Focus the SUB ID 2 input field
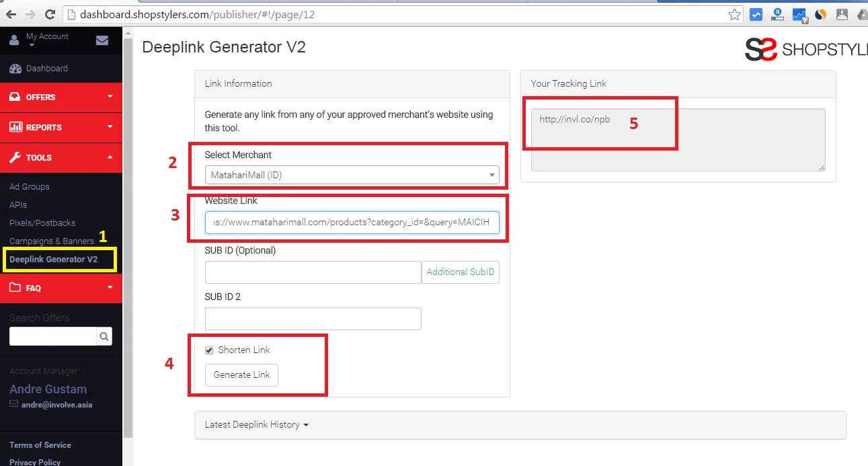Viewport: 868px width, 466px height. click(x=313, y=319)
